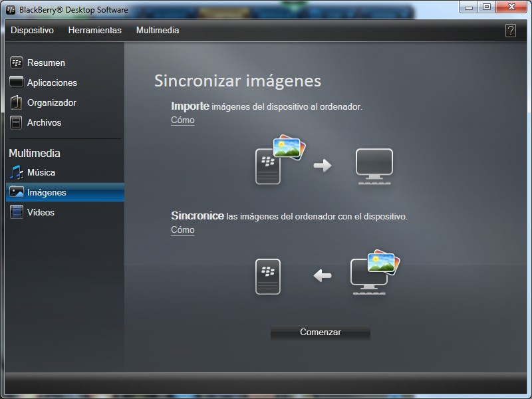Click the Música note icon

coord(16,172)
